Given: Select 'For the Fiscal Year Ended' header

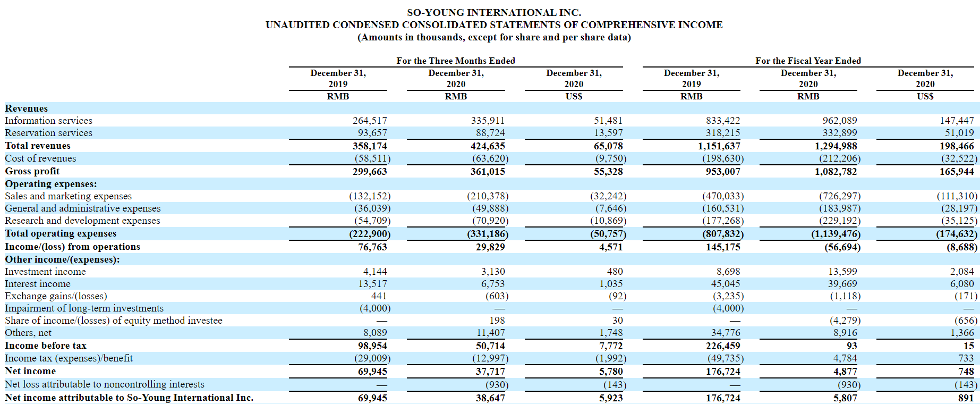Looking at the screenshot, I should 808,61.
